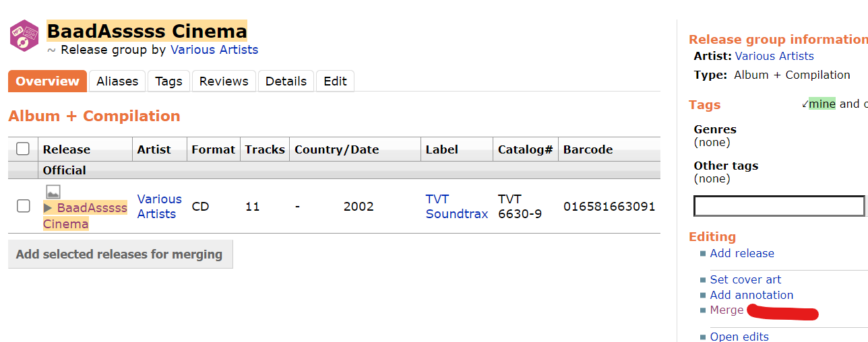This screenshot has height=342, width=868.
Task: Click Add selected releases for merging
Action: tap(120, 254)
